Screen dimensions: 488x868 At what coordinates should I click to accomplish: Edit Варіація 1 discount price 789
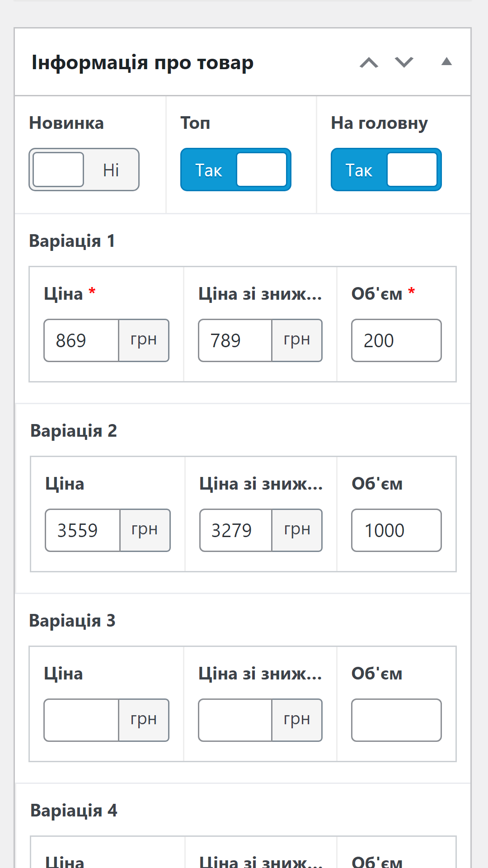tap(235, 340)
